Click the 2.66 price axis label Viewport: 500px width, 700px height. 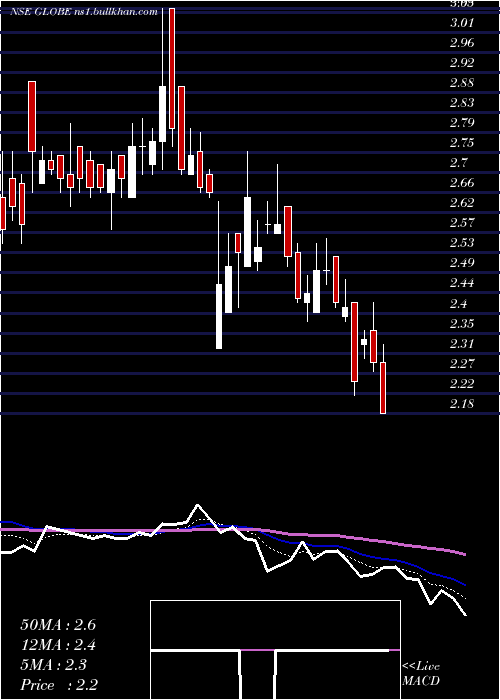pos(462,183)
